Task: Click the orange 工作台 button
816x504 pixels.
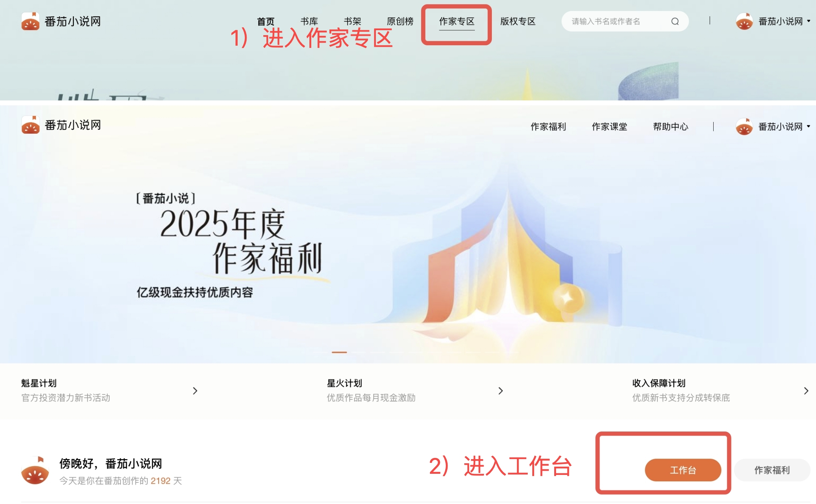Action: pyautogui.click(x=683, y=470)
